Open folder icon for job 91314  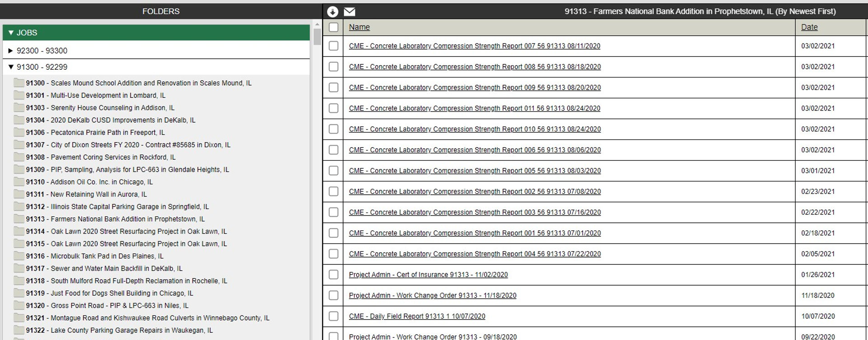19,231
